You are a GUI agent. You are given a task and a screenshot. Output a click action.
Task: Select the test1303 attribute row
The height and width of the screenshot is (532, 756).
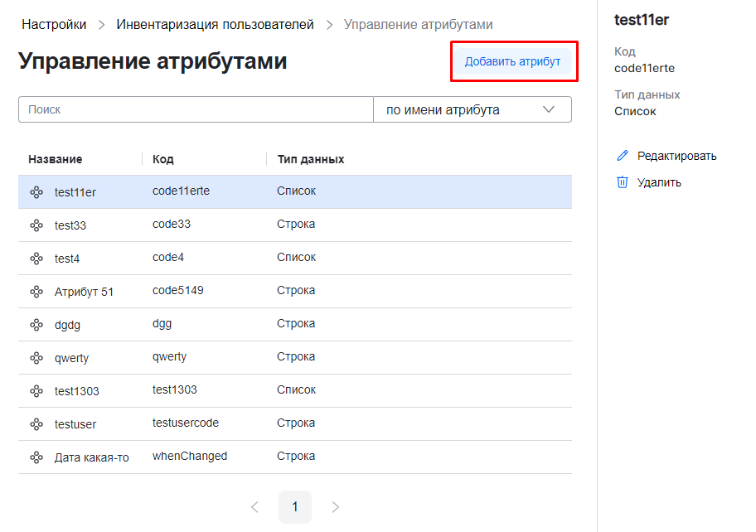[294, 390]
